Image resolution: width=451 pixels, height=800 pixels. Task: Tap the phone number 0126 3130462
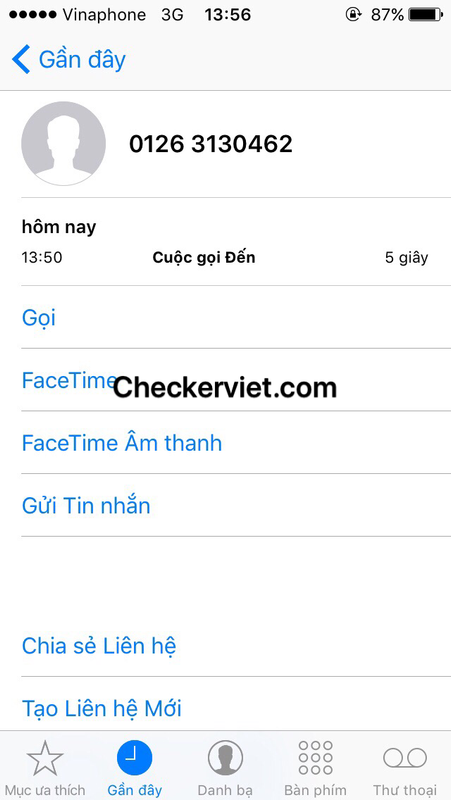(211, 144)
